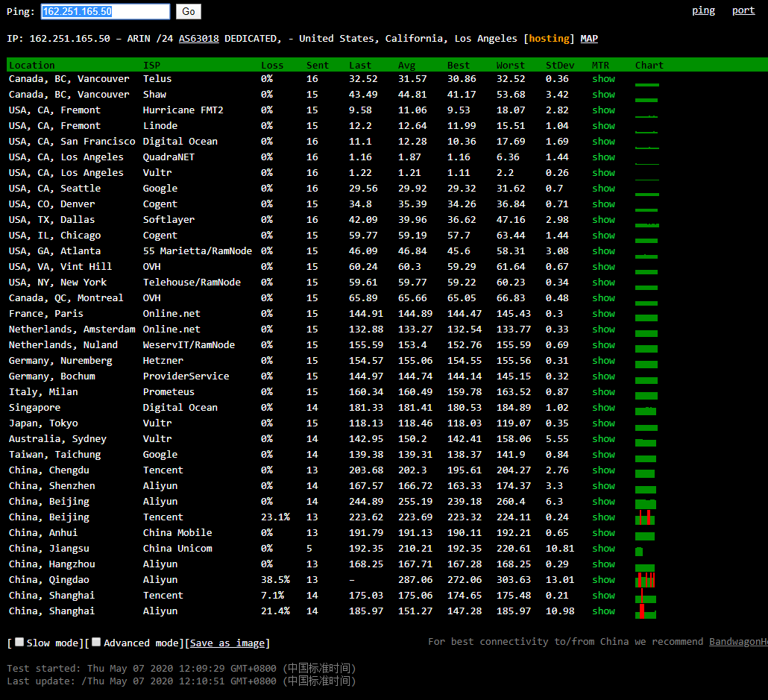Viewport: 768px width, 700px height.
Task: Open the ping link at top right
Action: (703, 10)
